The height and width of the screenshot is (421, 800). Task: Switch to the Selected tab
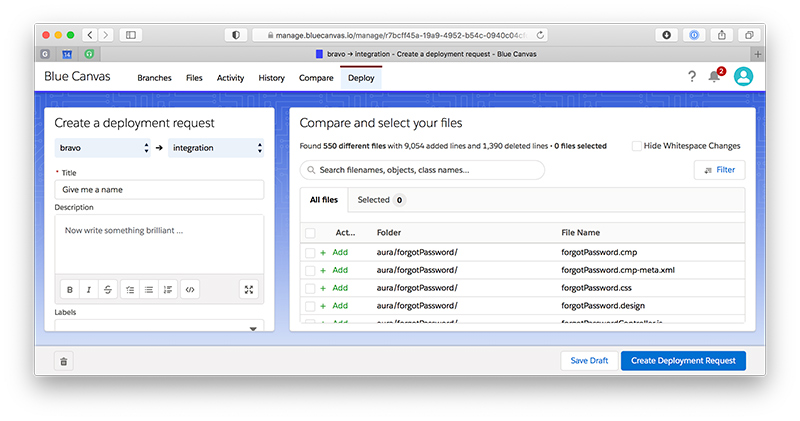tap(381, 200)
